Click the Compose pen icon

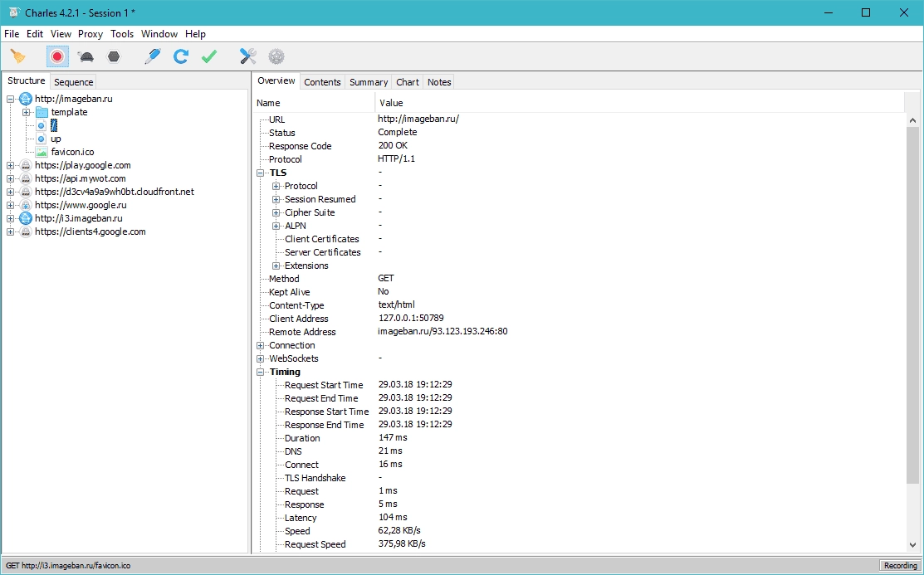click(153, 56)
